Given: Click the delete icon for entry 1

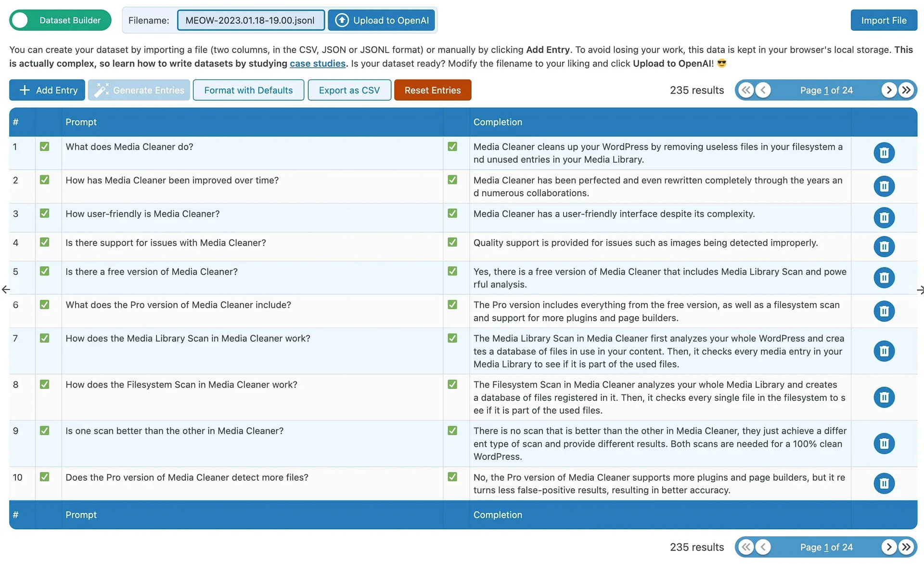Looking at the screenshot, I should 884,152.
